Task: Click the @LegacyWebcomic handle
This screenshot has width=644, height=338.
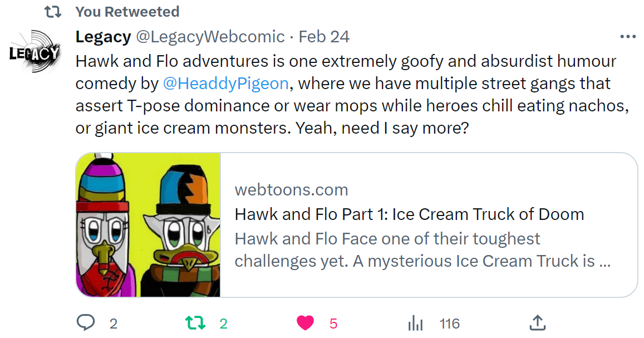Action: [x=210, y=37]
